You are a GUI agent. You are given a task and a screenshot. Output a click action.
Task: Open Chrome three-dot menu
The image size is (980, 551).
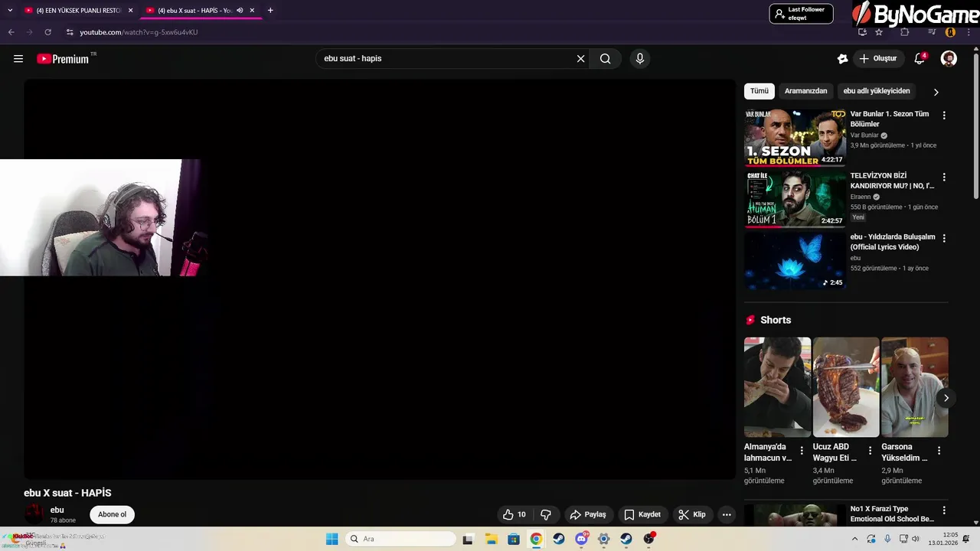[969, 32]
